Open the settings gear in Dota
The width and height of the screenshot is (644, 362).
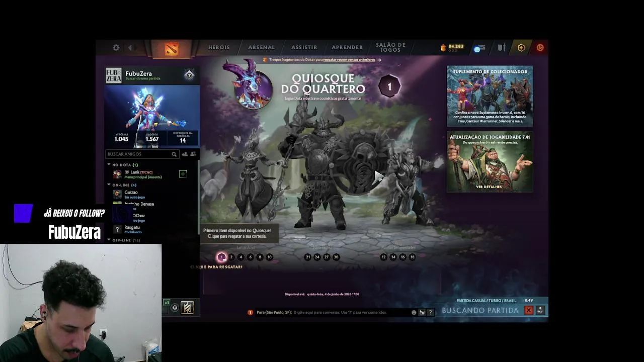pos(116,48)
